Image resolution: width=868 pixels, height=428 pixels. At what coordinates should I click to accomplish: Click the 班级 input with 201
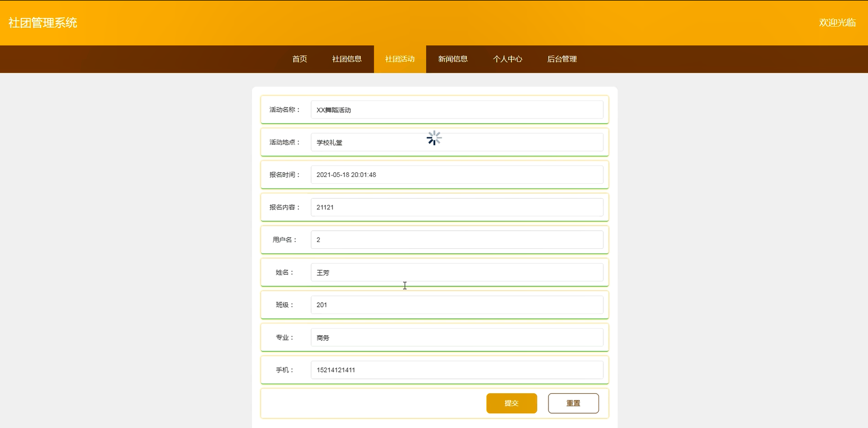[x=456, y=305]
